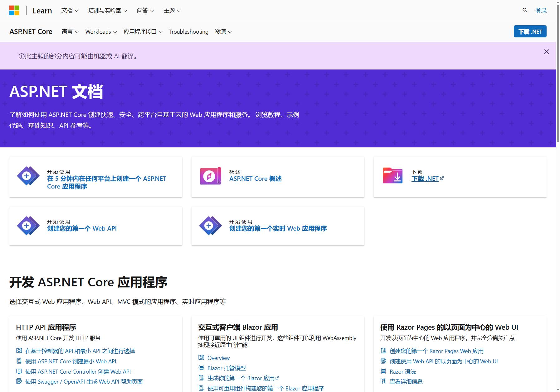Click the download folder icon for 下载 .NET
This screenshot has height=392, width=560.
(393, 175)
